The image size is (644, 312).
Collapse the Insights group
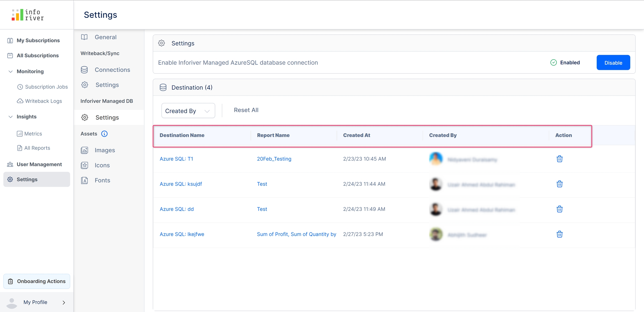pos(11,117)
